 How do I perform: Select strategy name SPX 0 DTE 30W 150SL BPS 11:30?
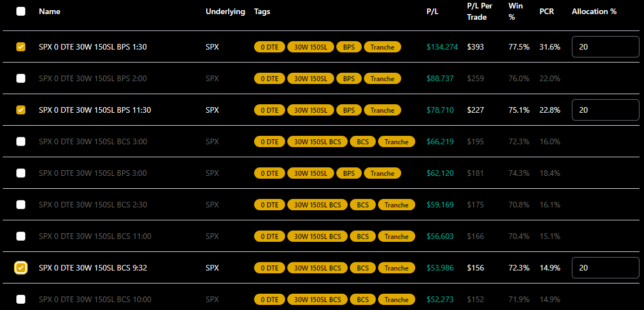[x=95, y=110]
